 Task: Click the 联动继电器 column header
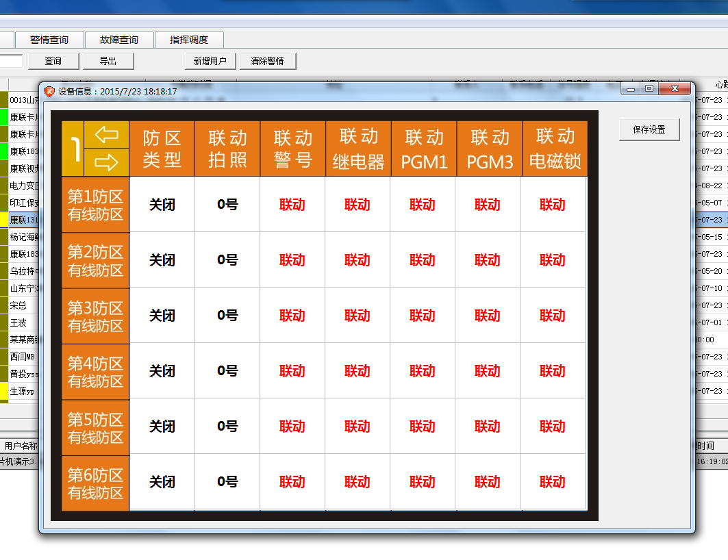coord(358,149)
